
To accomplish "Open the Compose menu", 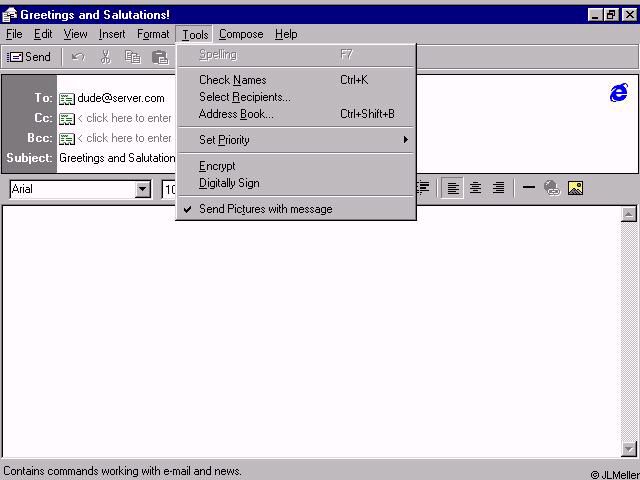I will tap(241, 34).
